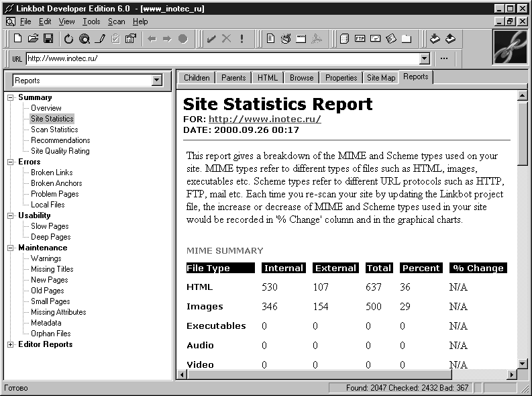This screenshot has width=532, height=396.
Task: Open the URL address dropdown arrow
Action: click(x=425, y=58)
